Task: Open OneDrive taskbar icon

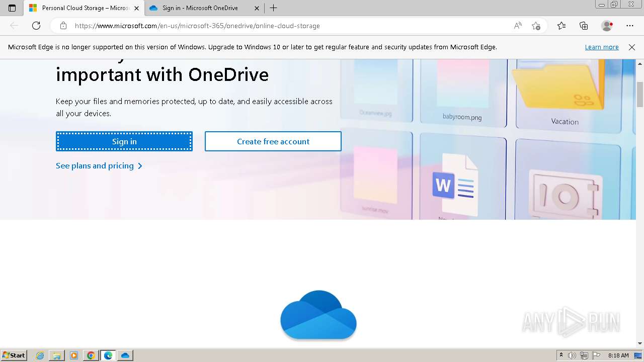Action: (125, 355)
